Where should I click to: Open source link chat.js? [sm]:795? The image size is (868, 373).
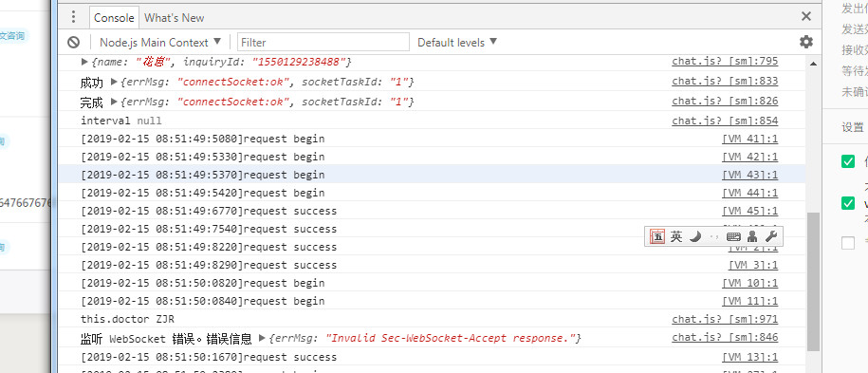click(725, 62)
